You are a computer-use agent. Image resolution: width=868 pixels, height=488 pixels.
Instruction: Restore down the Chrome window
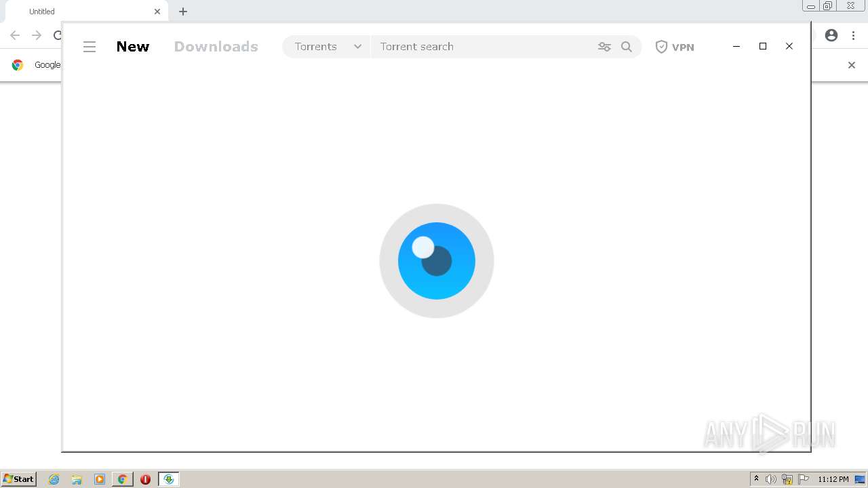[x=828, y=5]
